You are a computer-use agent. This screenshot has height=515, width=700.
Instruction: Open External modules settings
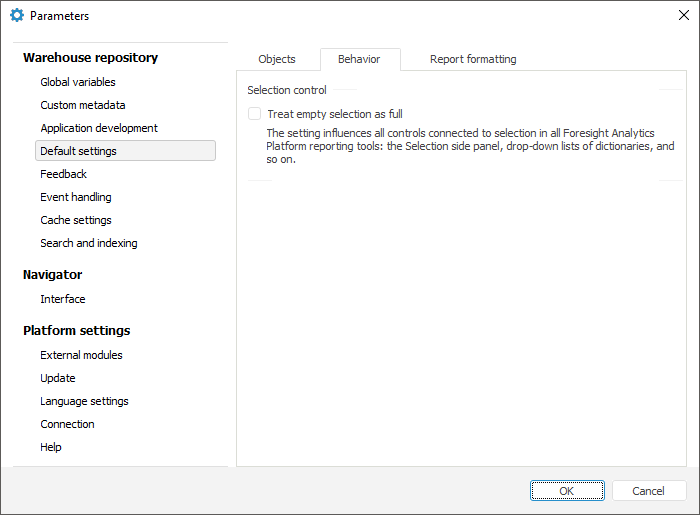pos(82,355)
